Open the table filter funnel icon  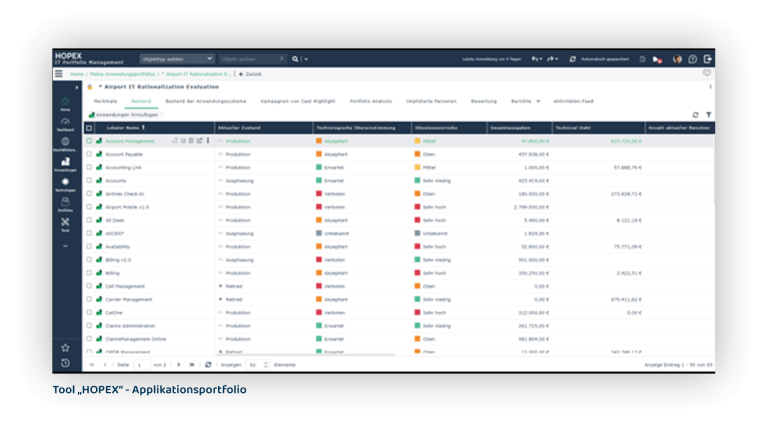click(x=709, y=115)
